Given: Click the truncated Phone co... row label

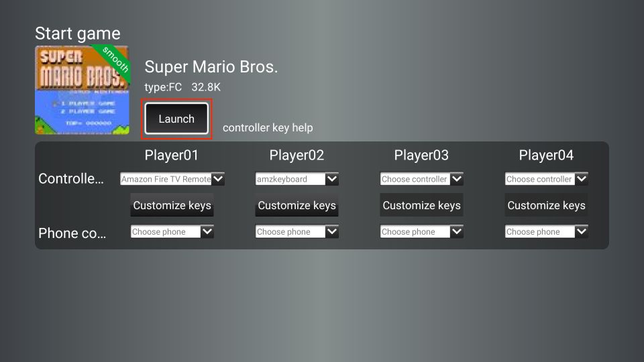Looking at the screenshot, I should (72, 233).
